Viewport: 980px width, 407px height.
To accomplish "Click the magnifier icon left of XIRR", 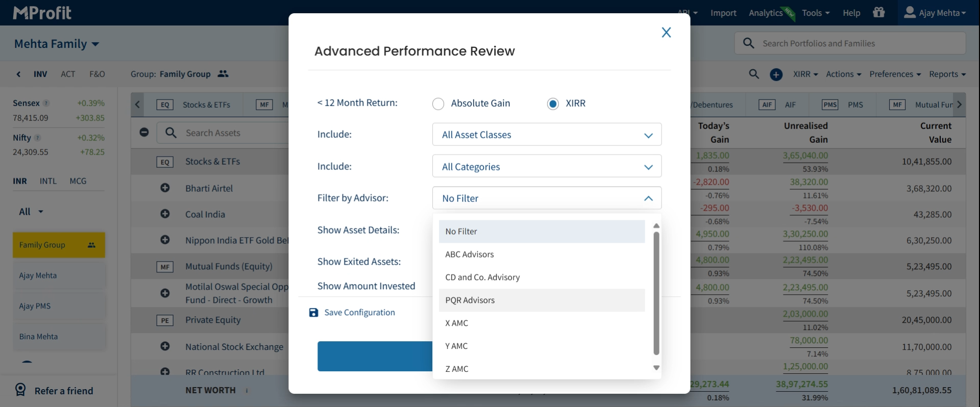I will coord(754,74).
